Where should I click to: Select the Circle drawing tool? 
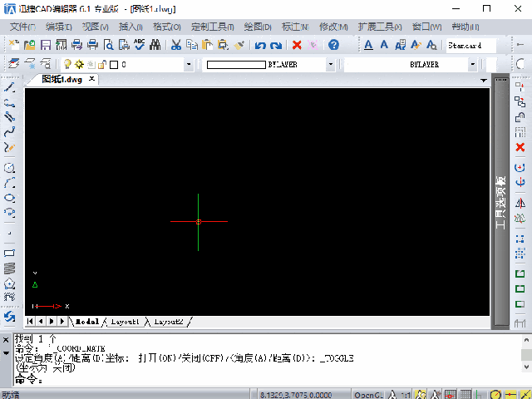9,168
